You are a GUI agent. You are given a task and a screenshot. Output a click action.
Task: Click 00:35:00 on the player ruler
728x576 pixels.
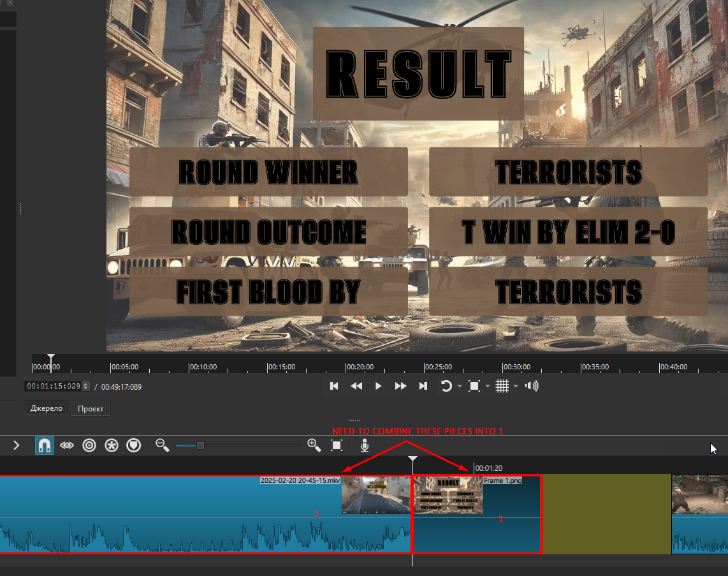pyautogui.click(x=595, y=367)
